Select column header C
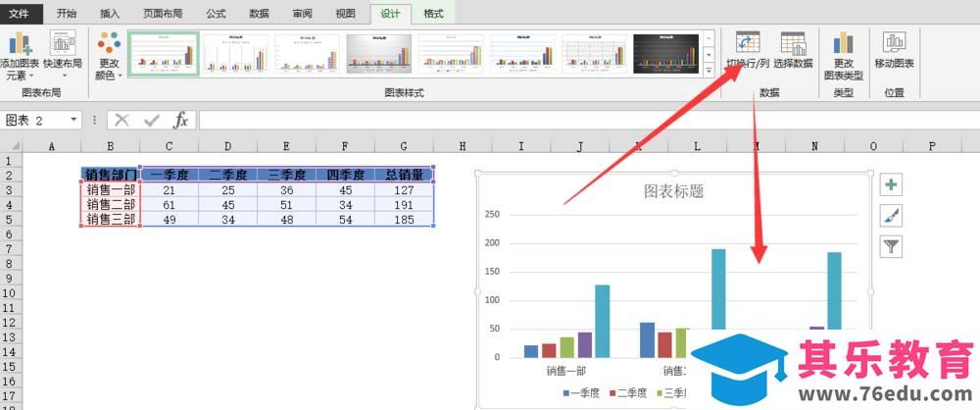Viewport: 980px width, 410px height. 170,146
